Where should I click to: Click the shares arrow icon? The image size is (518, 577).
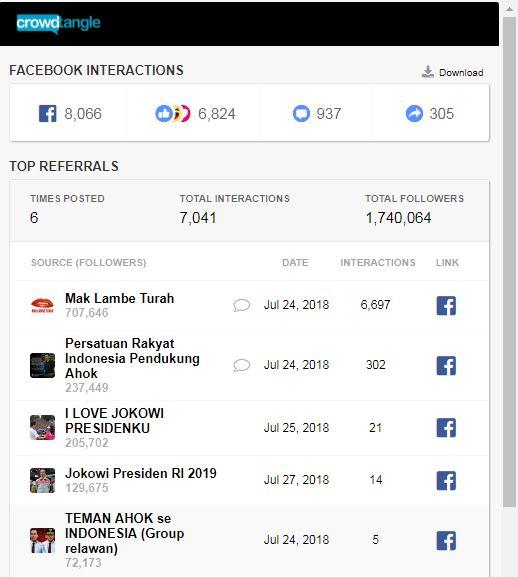(414, 113)
